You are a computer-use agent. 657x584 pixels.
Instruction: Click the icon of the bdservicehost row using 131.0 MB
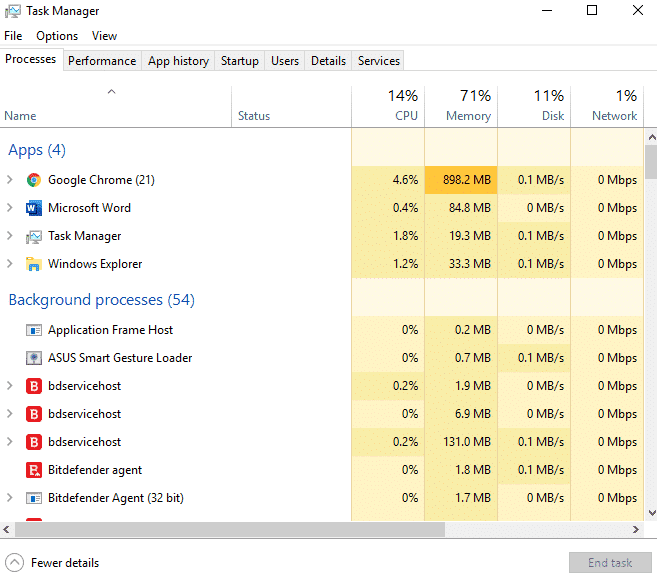tap(34, 442)
